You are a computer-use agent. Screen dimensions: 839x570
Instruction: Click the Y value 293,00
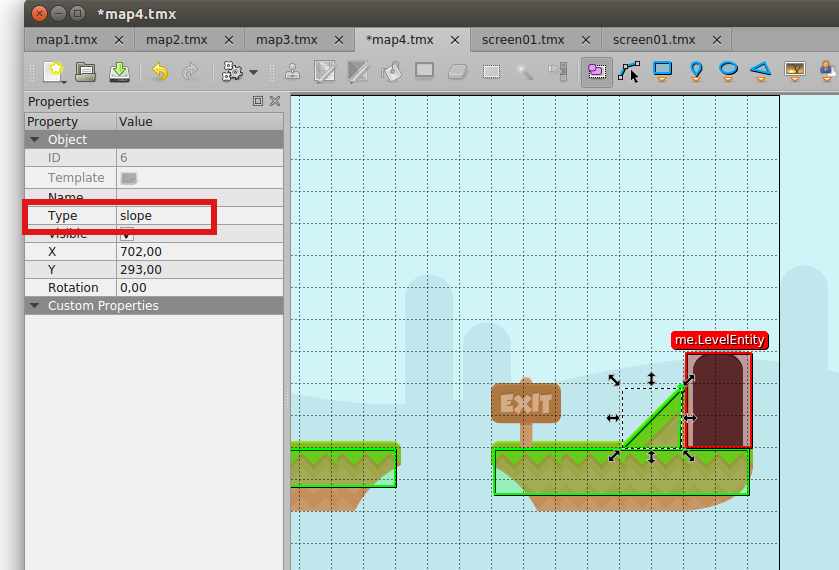tap(200, 270)
